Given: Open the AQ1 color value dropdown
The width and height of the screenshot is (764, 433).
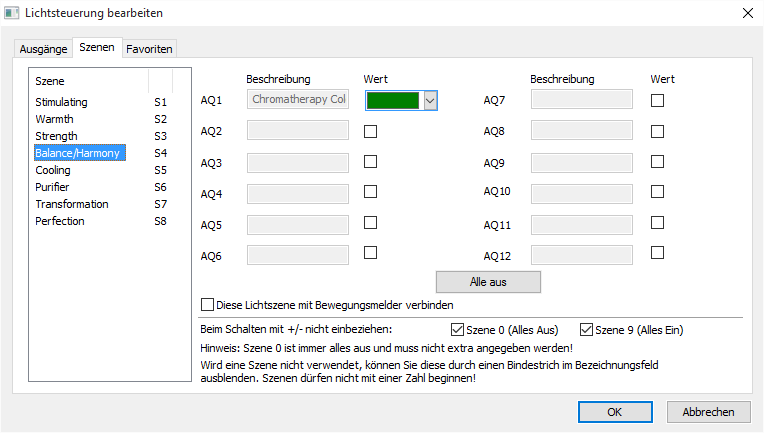Looking at the screenshot, I should tap(430, 100).
